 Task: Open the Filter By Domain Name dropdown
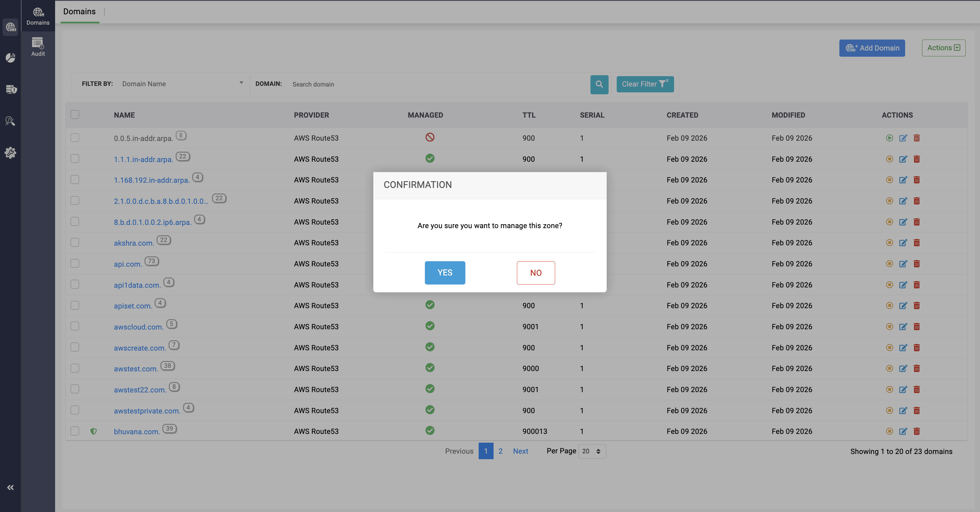[x=182, y=84]
